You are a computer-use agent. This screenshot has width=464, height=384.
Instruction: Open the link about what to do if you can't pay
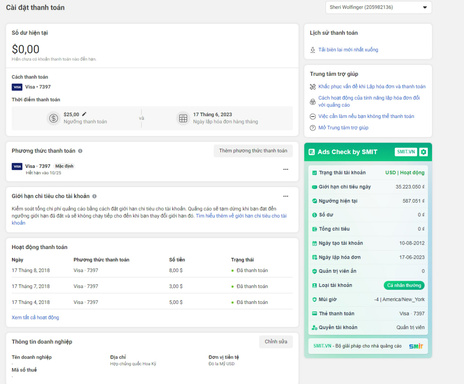coord(366,116)
